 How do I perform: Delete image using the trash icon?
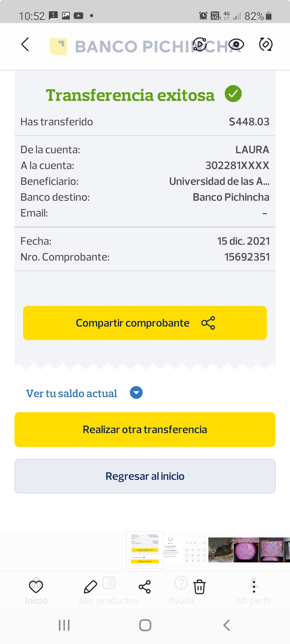200,587
